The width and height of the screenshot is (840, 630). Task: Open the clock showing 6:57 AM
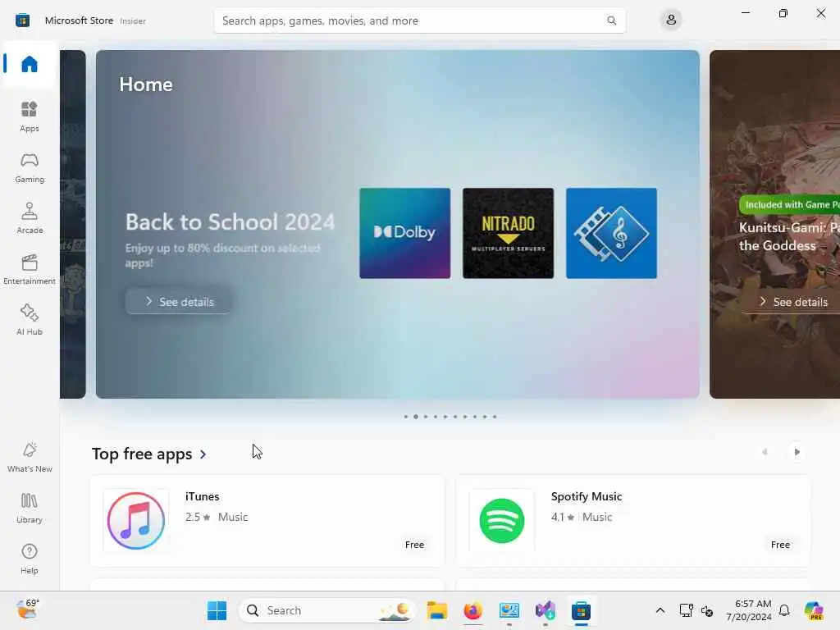point(749,610)
